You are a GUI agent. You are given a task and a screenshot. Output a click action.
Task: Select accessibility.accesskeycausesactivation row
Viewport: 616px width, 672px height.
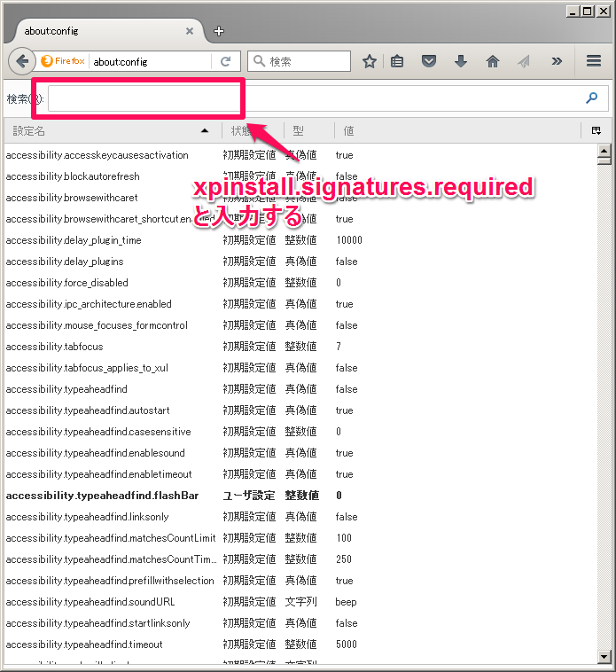[x=300, y=155]
